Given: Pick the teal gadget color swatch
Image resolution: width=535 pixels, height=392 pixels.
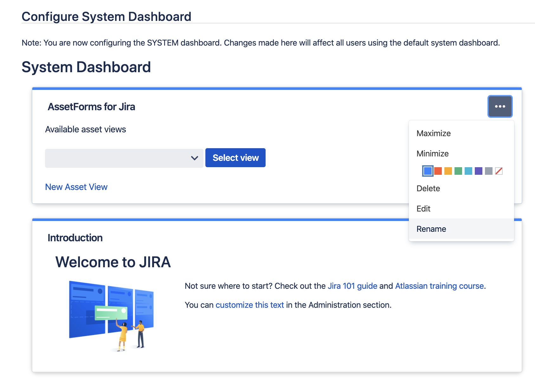Looking at the screenshot, I should coord(468,171).
